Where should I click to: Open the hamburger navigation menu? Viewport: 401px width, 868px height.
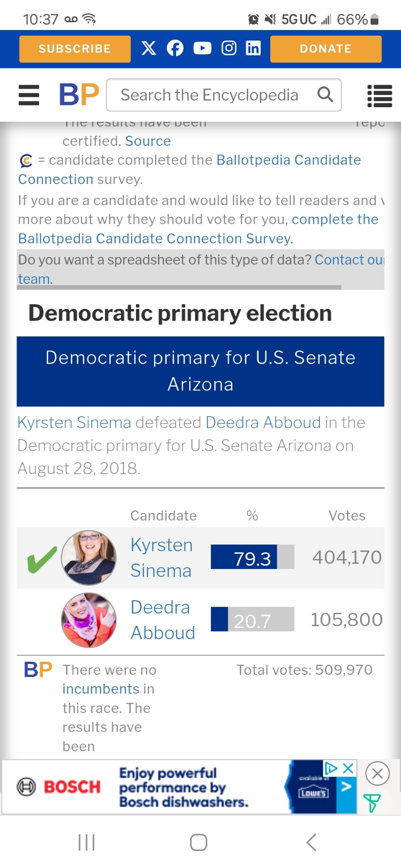click(29, 95)
